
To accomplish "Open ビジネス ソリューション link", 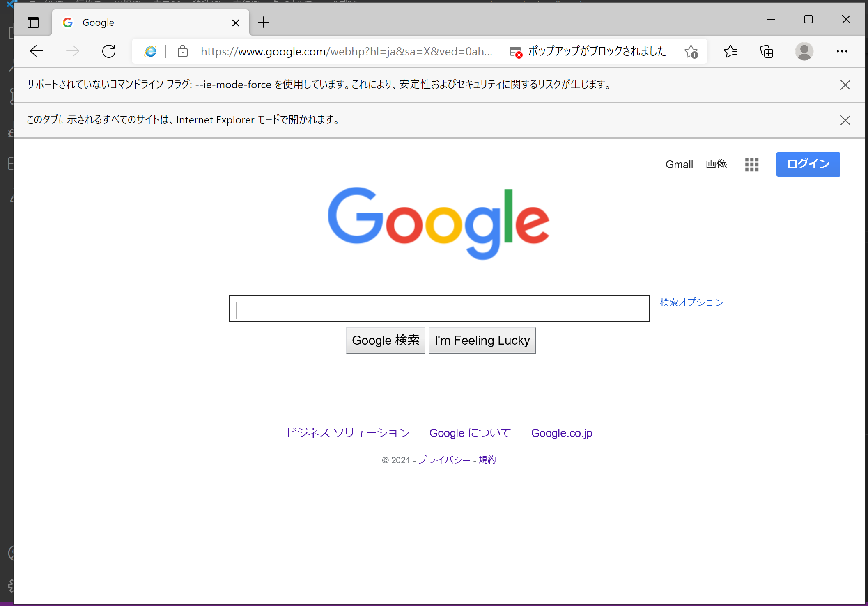I will pos(348,433).
